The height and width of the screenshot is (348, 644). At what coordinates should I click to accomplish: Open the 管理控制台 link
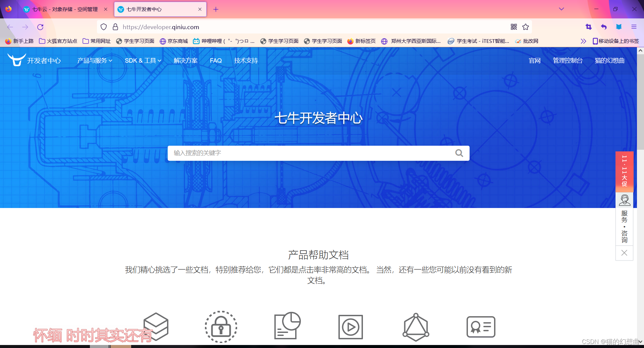pos(568,61)
